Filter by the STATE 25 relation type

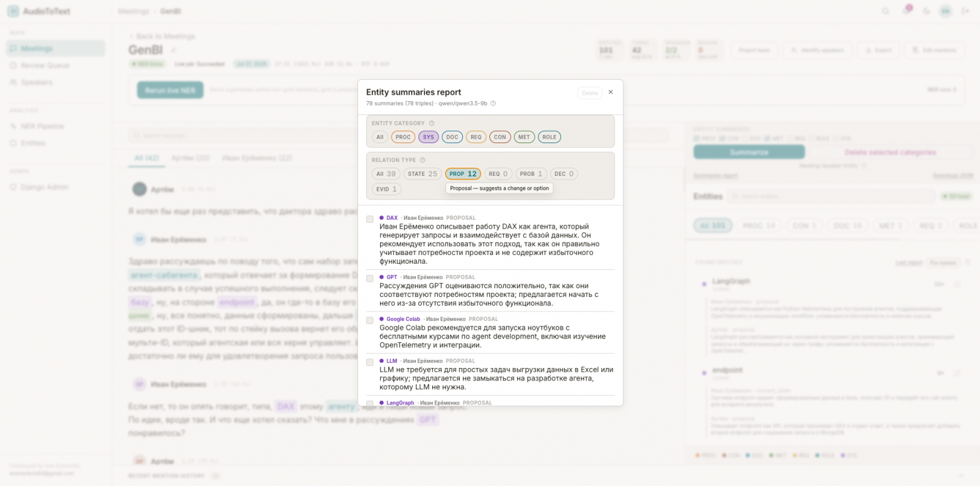click(423, 174)
